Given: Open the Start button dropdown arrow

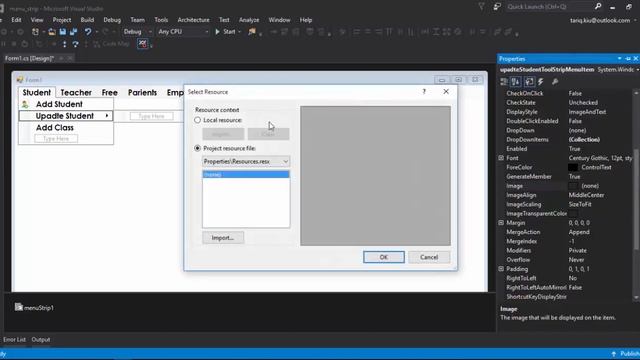Looking at the screenshot, I should [x=240, y=31].
